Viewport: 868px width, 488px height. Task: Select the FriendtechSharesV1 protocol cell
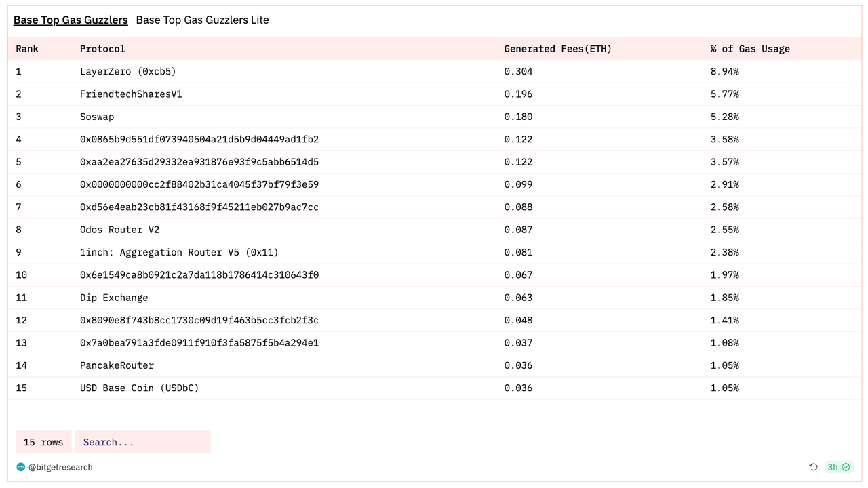(131, 94)
